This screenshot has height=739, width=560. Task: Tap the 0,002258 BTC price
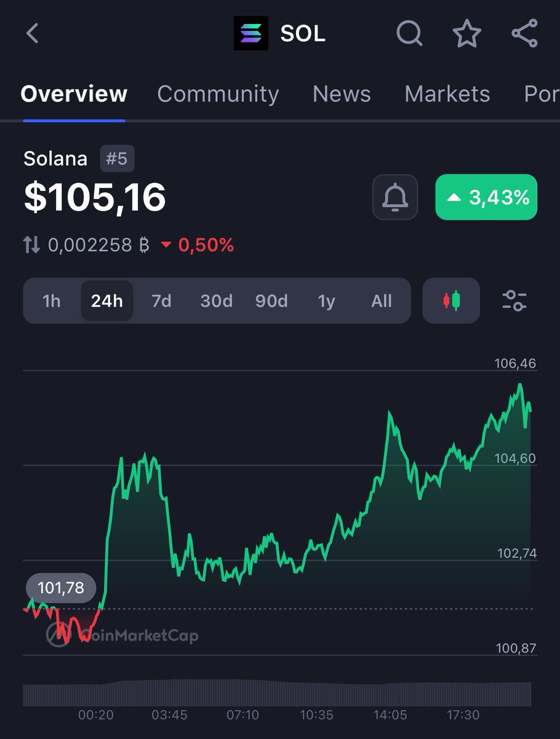pyautogui.click(x=98, y=246)
